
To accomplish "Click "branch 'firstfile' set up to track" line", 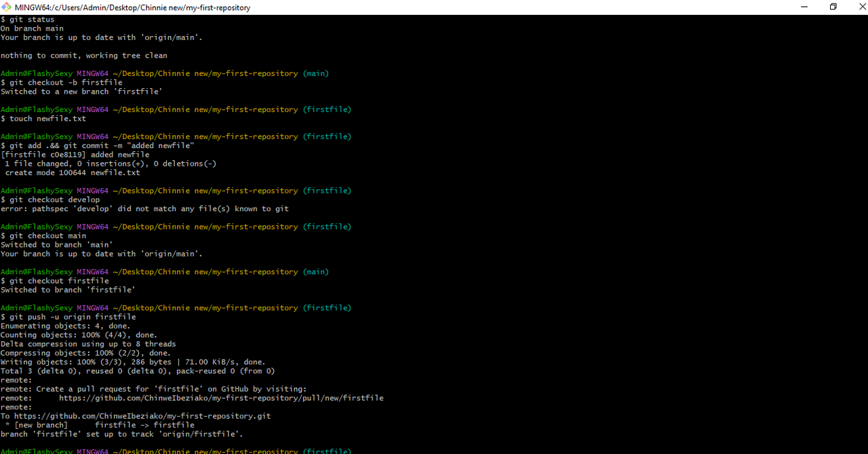I will 122,434.
